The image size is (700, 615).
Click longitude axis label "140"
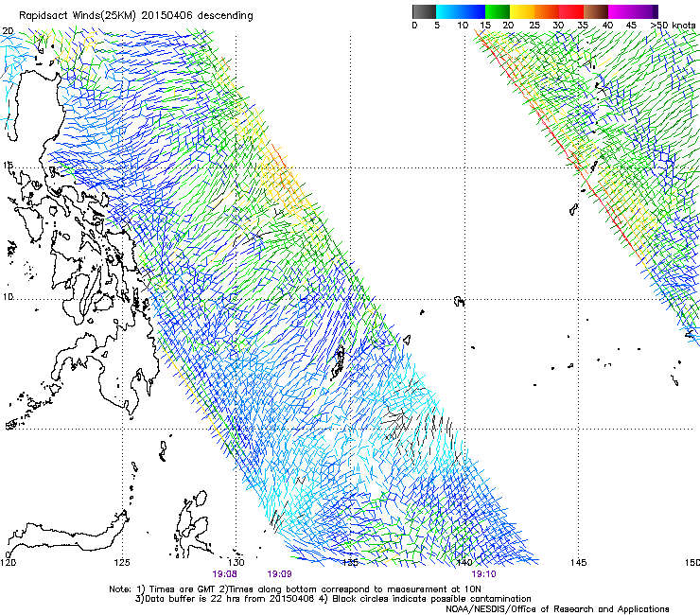[464, 562]
